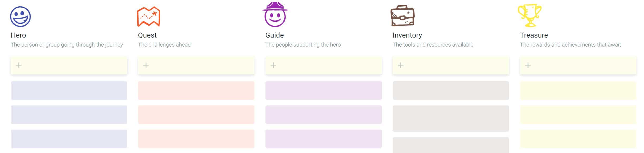Add a new card in Guide column
The height and width of the screenshot is (153, 644).
323,65
